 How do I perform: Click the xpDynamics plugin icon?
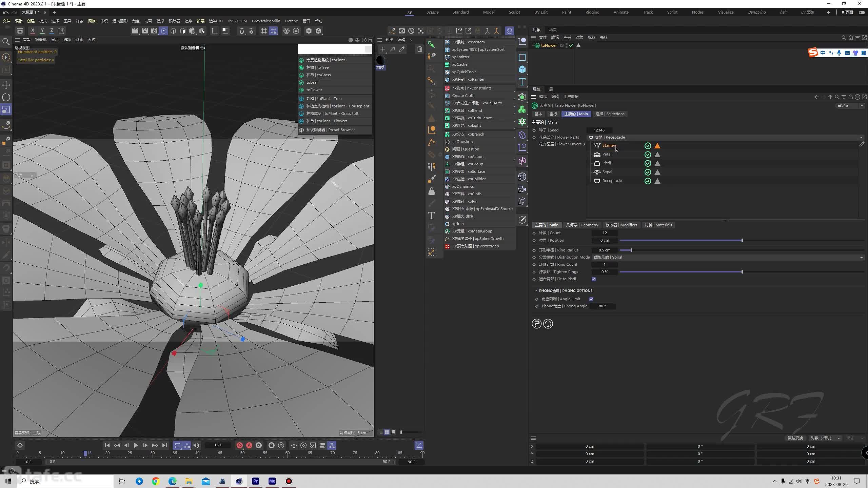click(448, 186)
